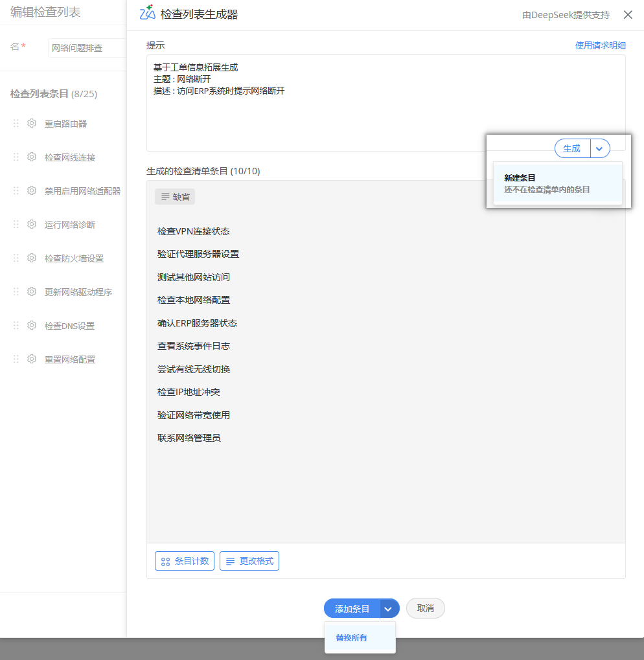Click the checklist name input field

tap(87, 48)
